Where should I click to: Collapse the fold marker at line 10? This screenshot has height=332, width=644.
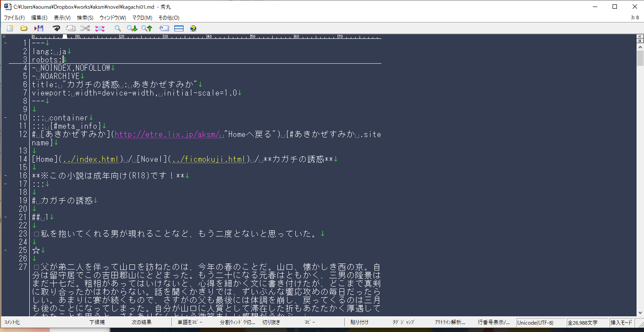[x=5, y=118]
